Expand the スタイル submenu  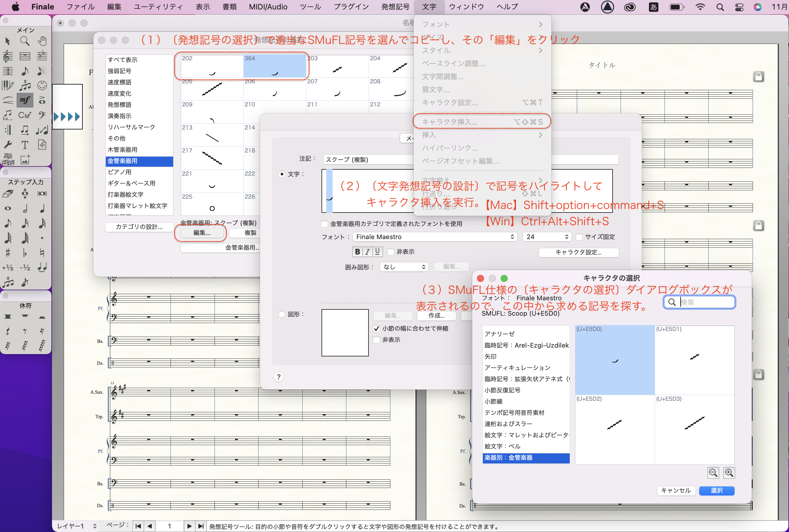coord(482,51)
